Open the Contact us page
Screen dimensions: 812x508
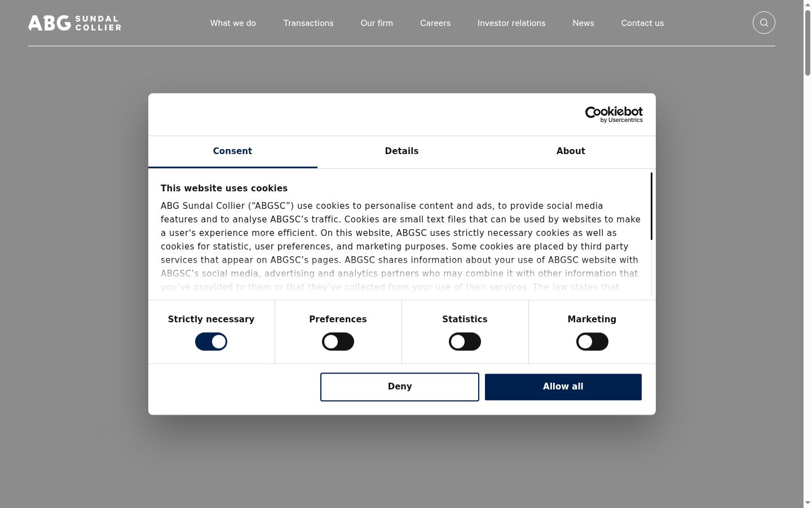(642, 23)
